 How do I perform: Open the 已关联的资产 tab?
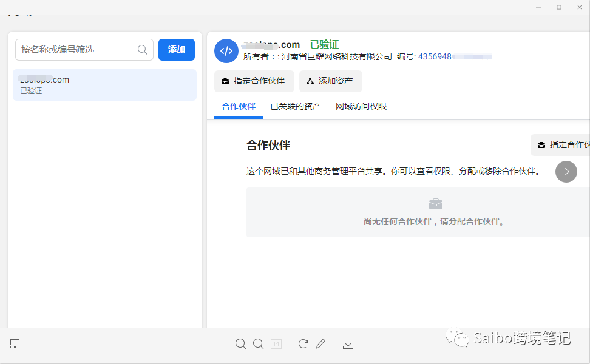point(296,106)
